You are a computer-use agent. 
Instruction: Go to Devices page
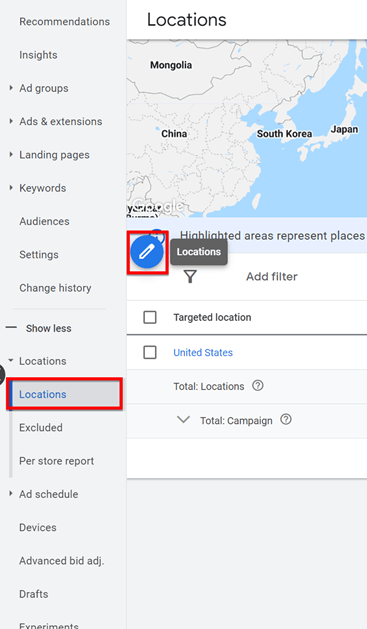pos(38,528)
